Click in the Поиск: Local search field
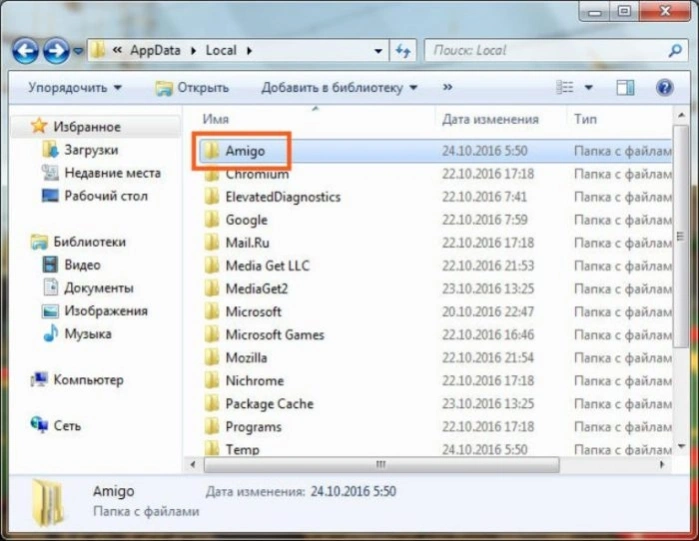This screenshot has width=699, height=541. pos(546,50)
